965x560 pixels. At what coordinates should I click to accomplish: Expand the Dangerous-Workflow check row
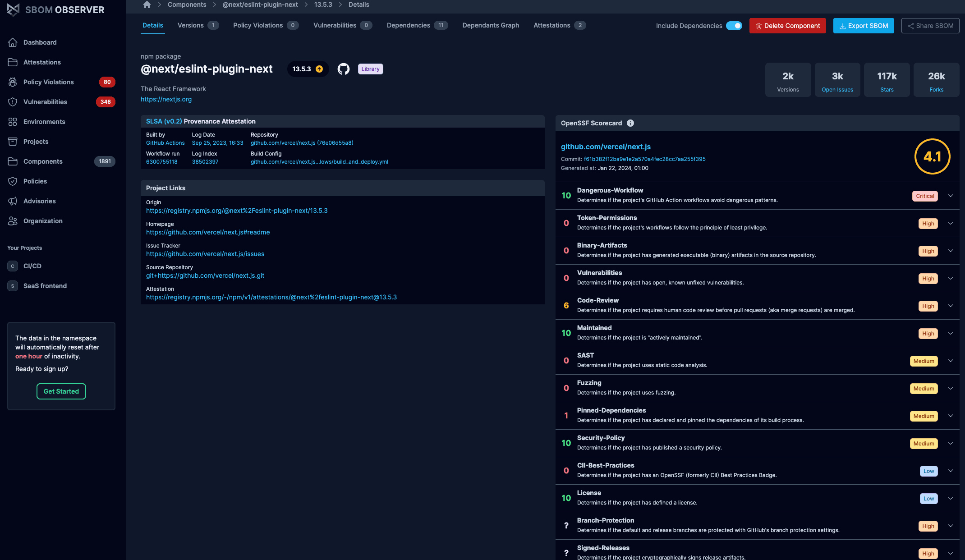click(x=950, y=196)
